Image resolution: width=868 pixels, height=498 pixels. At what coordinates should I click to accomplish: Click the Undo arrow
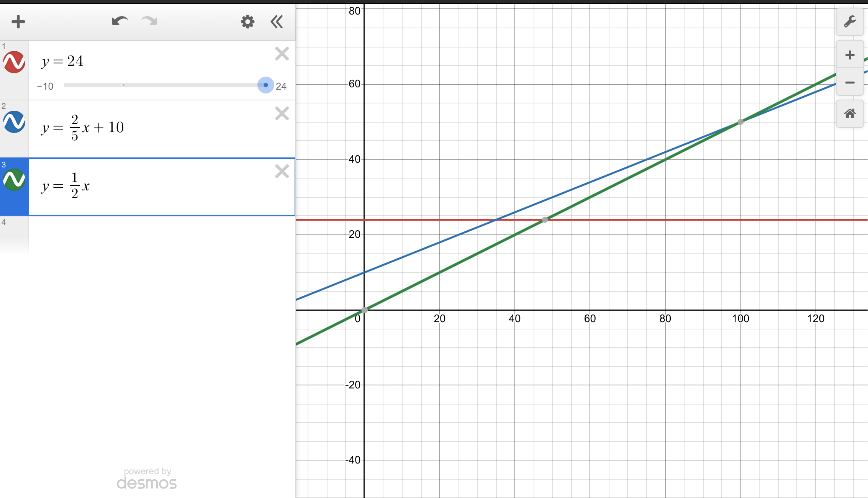click(120, 21)
